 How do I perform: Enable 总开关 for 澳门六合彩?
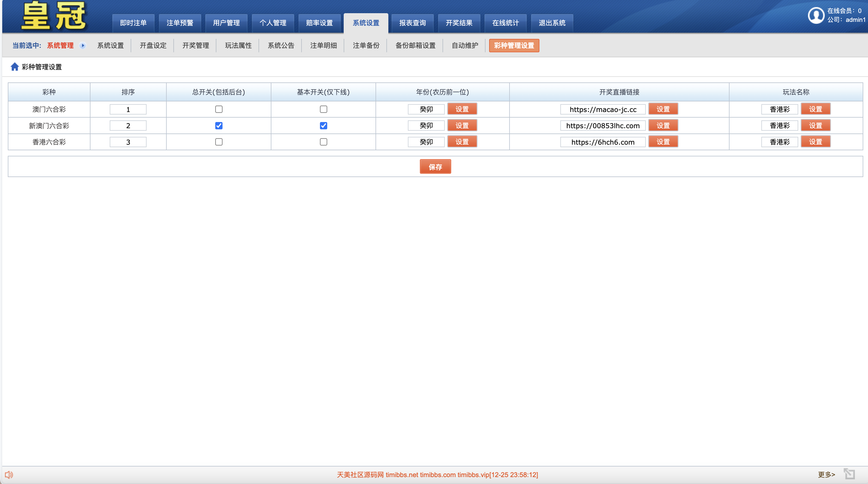[219, 109]
